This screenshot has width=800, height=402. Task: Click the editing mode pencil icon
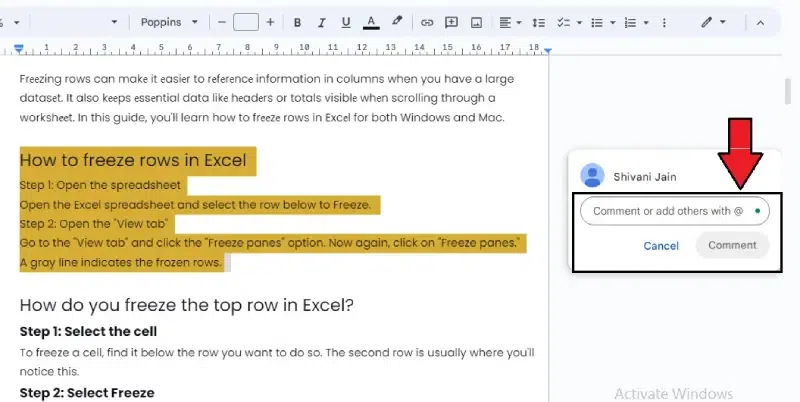click(x=706, y=22)
